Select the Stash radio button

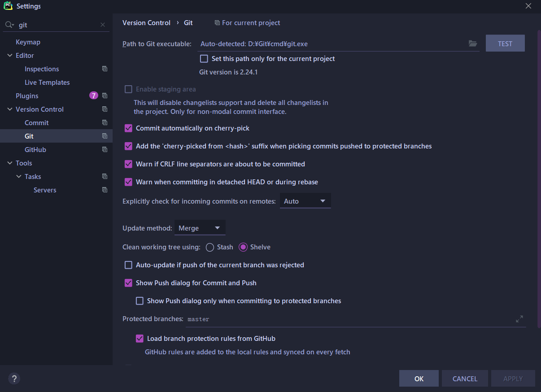[x=209, y=247]
